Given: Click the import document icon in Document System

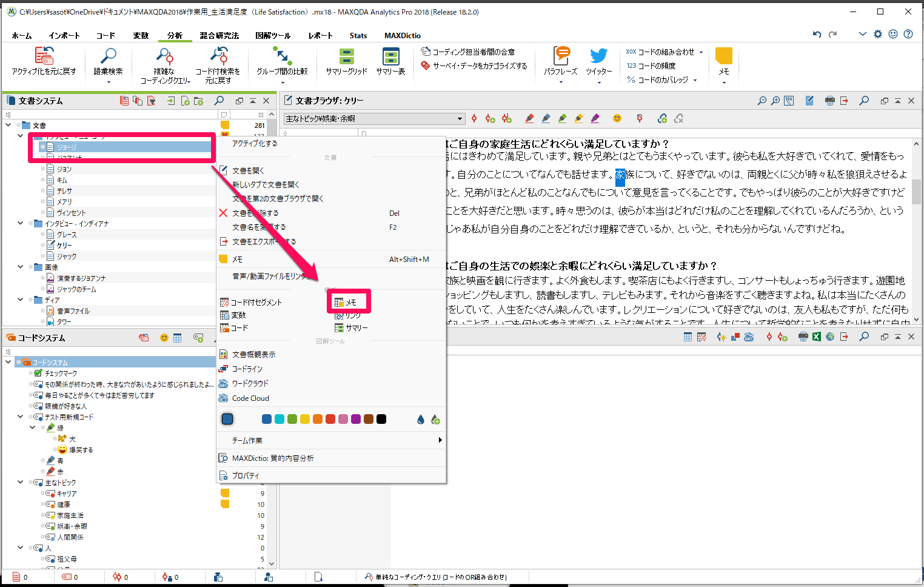Looking at the screenshot, I should coord(171,101).
